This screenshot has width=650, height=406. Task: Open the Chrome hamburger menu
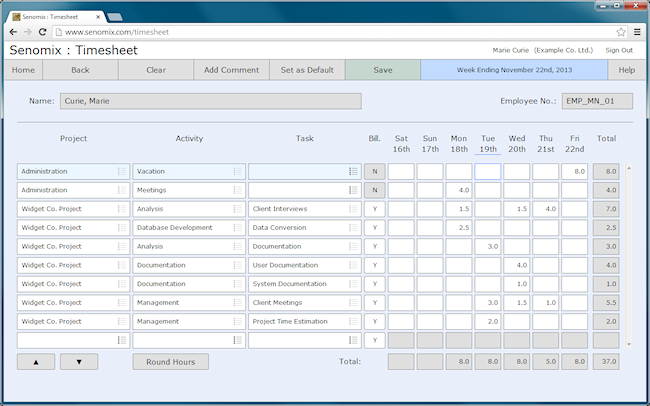(637, 32)
